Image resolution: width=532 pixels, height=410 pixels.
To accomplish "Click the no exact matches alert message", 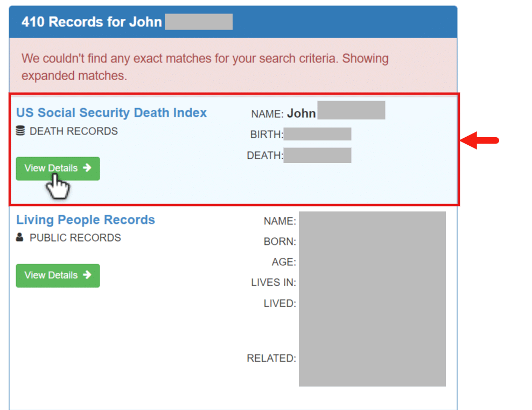I will coord(205,67).
